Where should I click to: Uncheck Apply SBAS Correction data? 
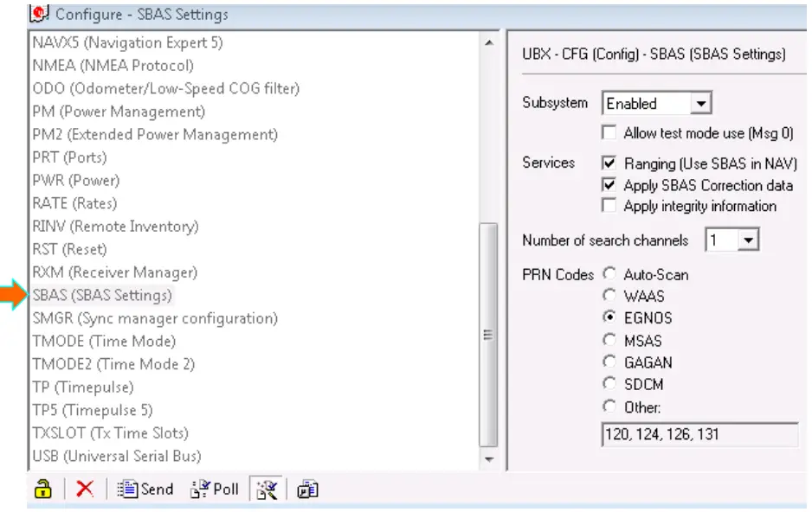click(609, 185)
